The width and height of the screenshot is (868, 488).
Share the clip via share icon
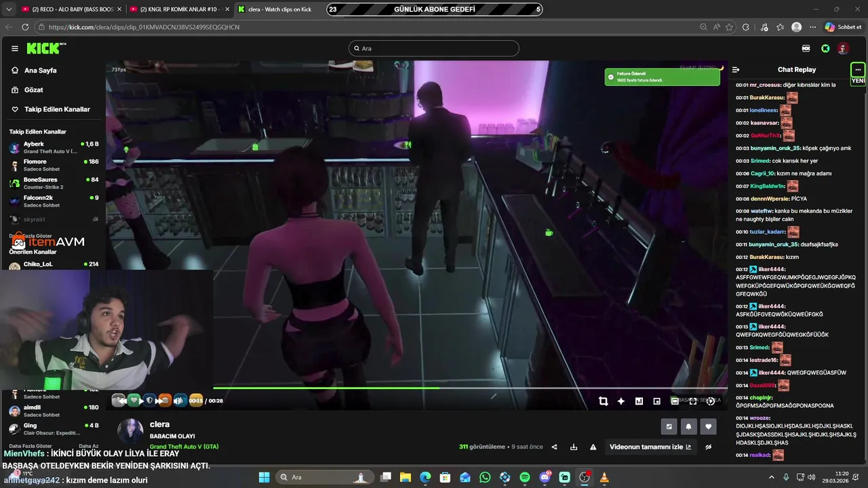coord(554,447)
